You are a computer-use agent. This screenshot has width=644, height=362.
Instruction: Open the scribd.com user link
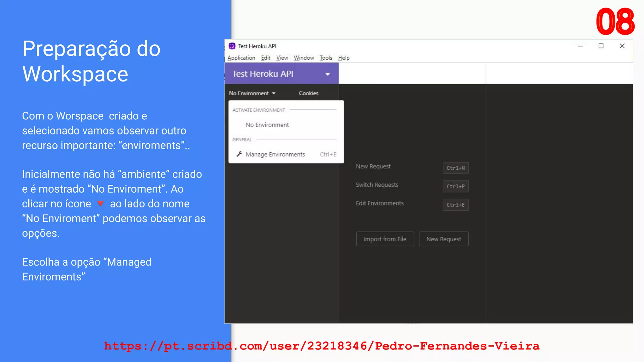[x=322, y=346]
